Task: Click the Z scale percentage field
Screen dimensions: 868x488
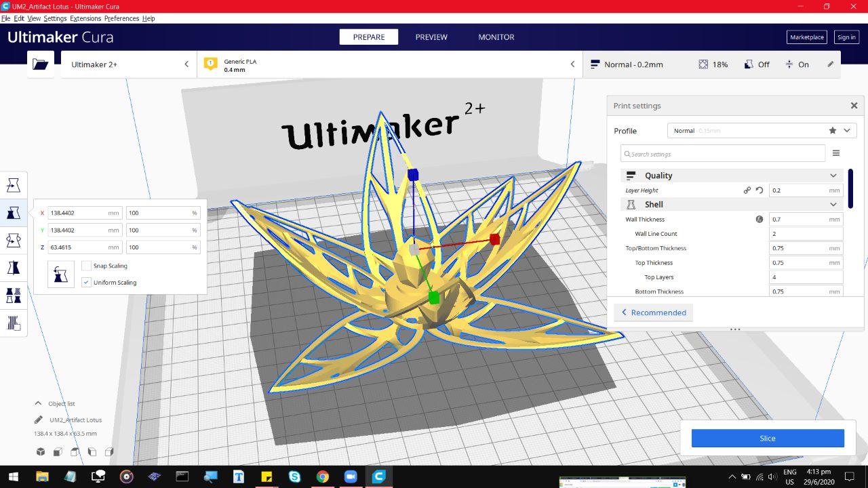Action: pyautogui.click(x=163, y=247)
